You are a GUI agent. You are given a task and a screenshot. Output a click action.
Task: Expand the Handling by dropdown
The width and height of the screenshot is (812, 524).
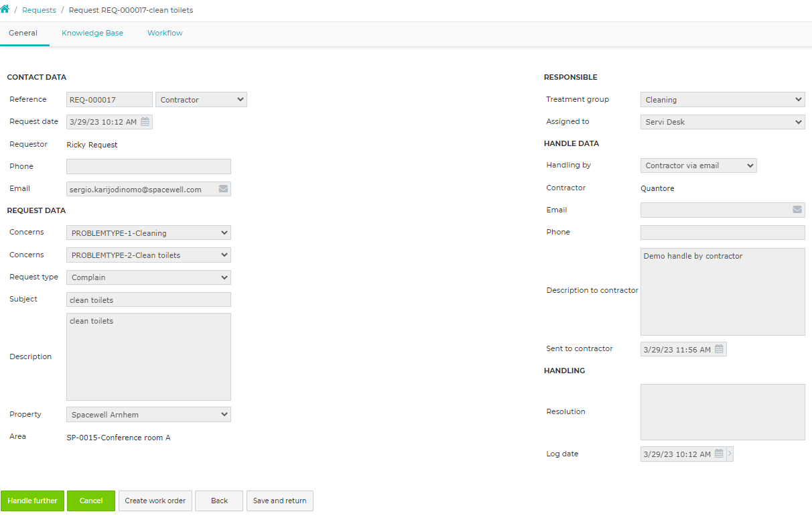[699, 166]
